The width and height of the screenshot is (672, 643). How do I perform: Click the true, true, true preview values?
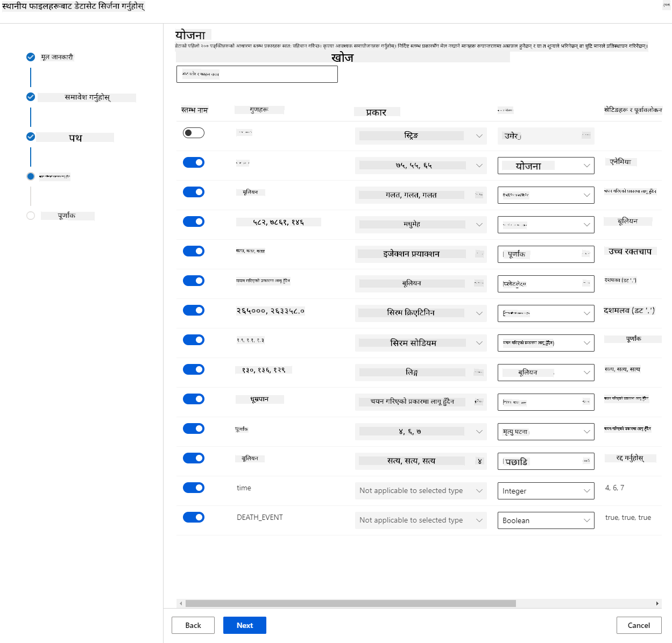[628, 517]
